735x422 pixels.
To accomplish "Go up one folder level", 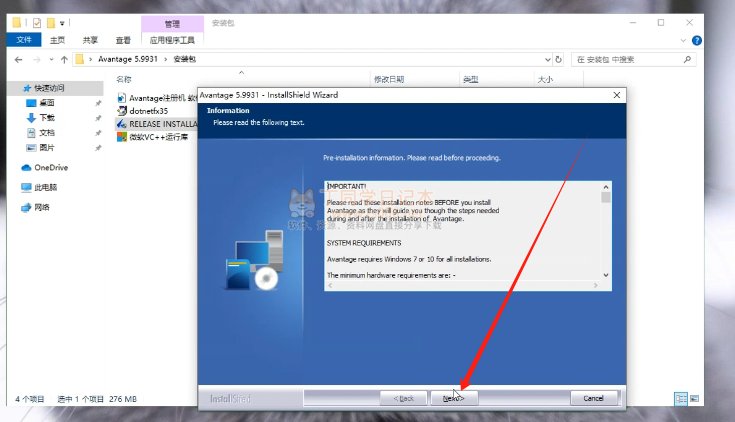I will (64, 60).
